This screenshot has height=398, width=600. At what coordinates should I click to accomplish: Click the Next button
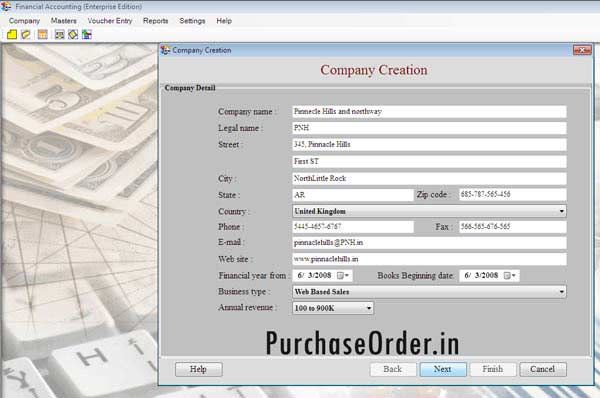pyautogui.click(x=443, y=369)
